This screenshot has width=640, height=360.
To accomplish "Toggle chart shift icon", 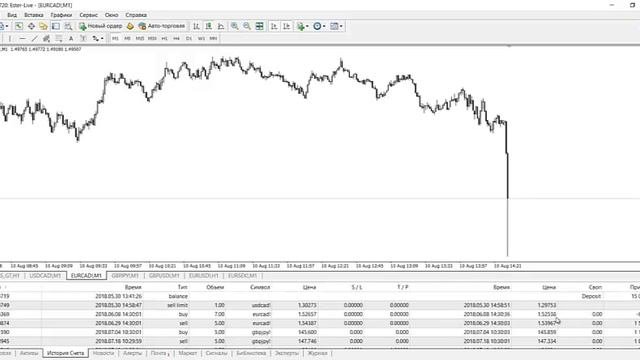I will click(287, 26).
